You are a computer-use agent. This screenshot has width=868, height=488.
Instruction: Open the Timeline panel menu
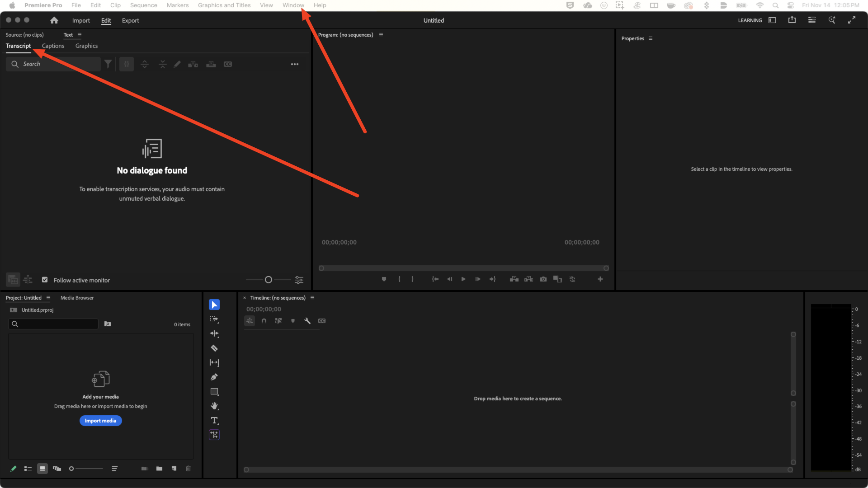click(x=312, y=298)
